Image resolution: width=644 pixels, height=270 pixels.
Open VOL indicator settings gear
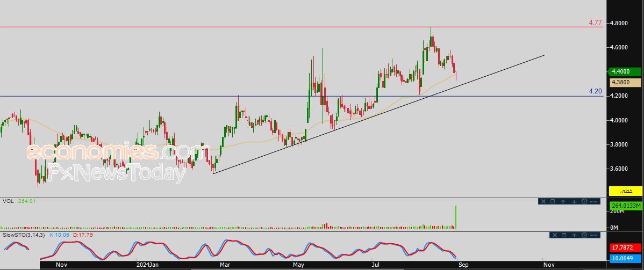(x=584, y=201)
